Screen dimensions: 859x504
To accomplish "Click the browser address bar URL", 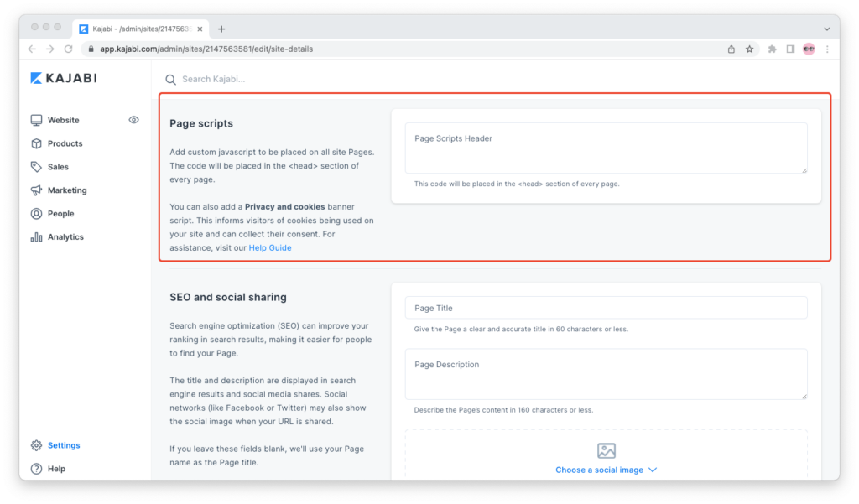I will tap(206, 49).
